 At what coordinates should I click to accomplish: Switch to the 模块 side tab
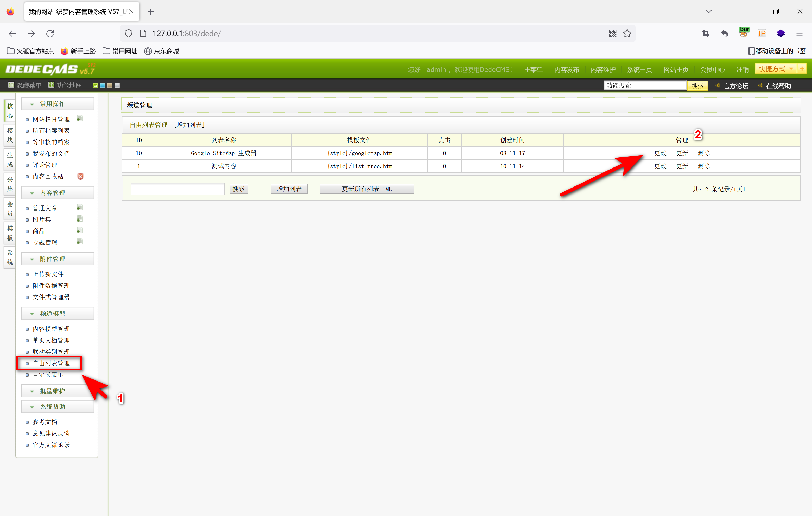10,135
